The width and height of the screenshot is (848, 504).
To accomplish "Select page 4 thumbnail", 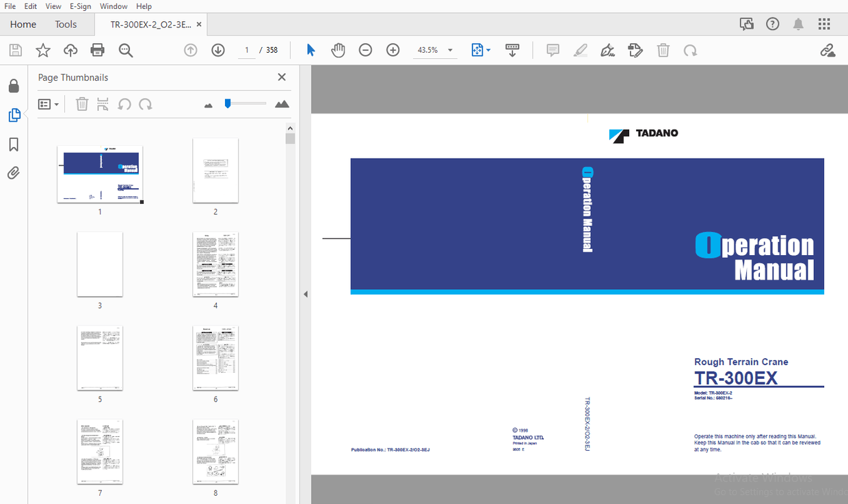I will [x=215, y=265].
